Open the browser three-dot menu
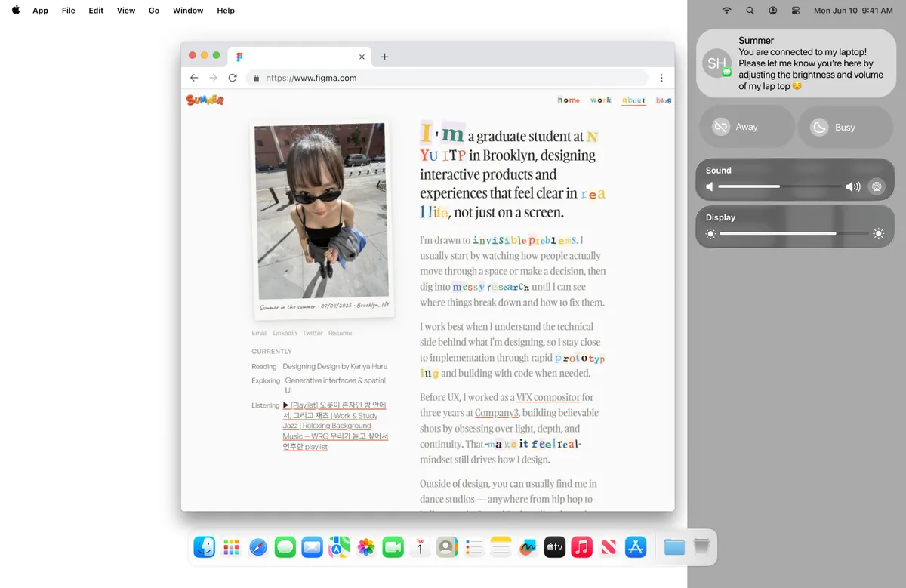Viewport: 906px width, 588px height. pos(661,78)
